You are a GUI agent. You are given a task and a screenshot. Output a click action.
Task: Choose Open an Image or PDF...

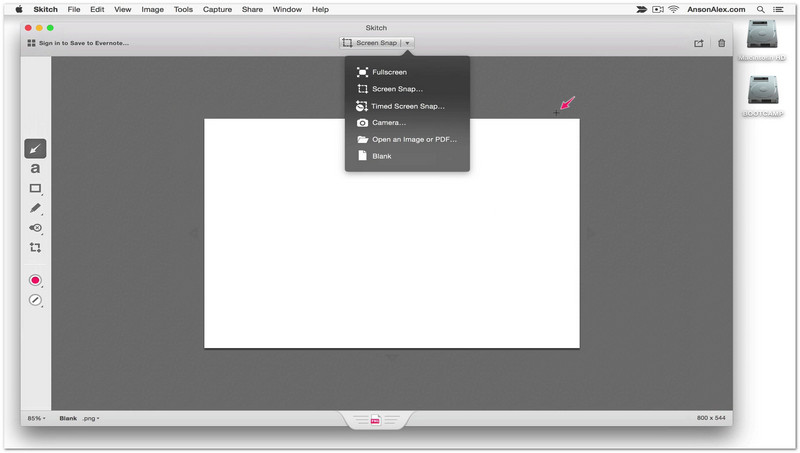(407, 139)
